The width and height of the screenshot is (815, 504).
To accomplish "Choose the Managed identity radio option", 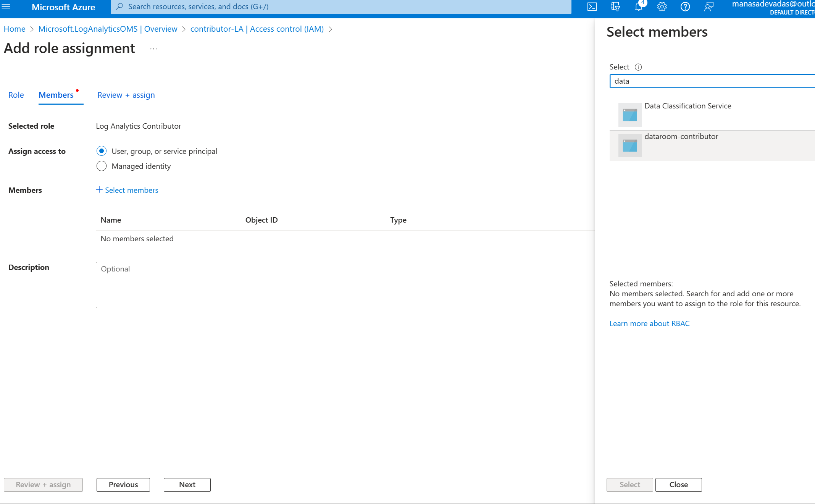I will pos(102,166).
